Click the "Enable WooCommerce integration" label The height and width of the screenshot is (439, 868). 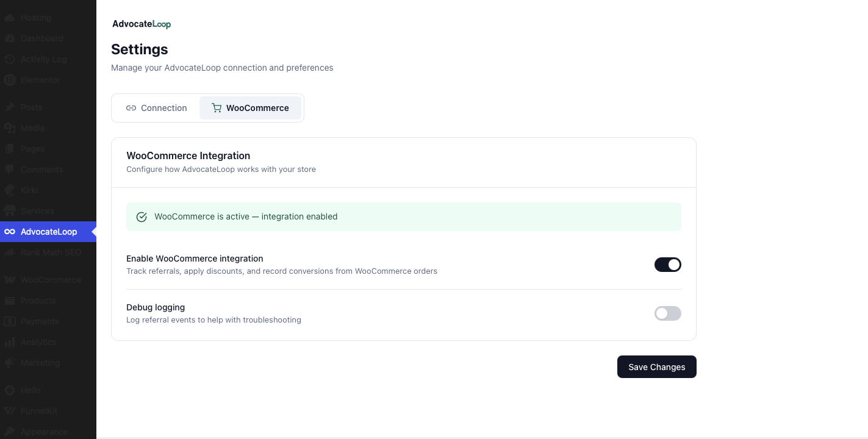tap(195, 259)
